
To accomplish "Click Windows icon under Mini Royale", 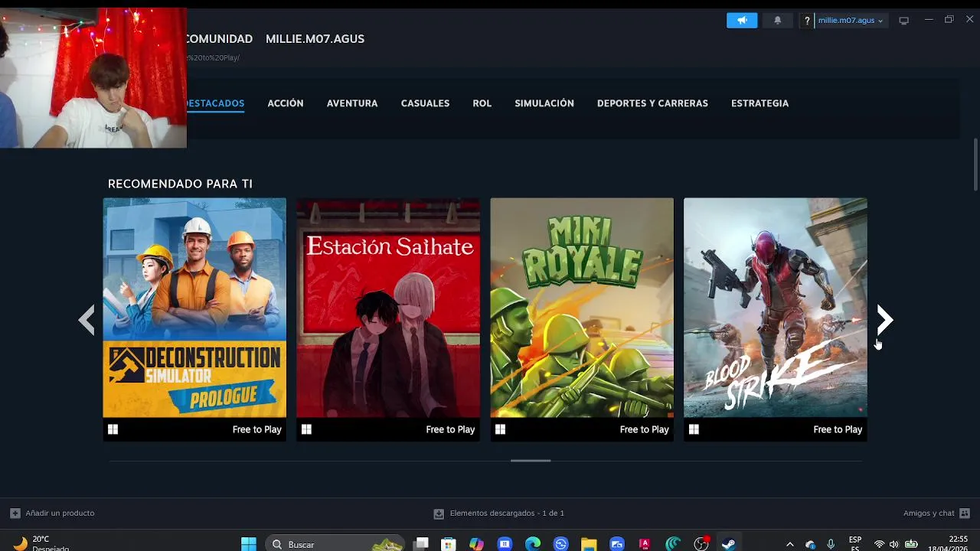I will tap(500, 429).
